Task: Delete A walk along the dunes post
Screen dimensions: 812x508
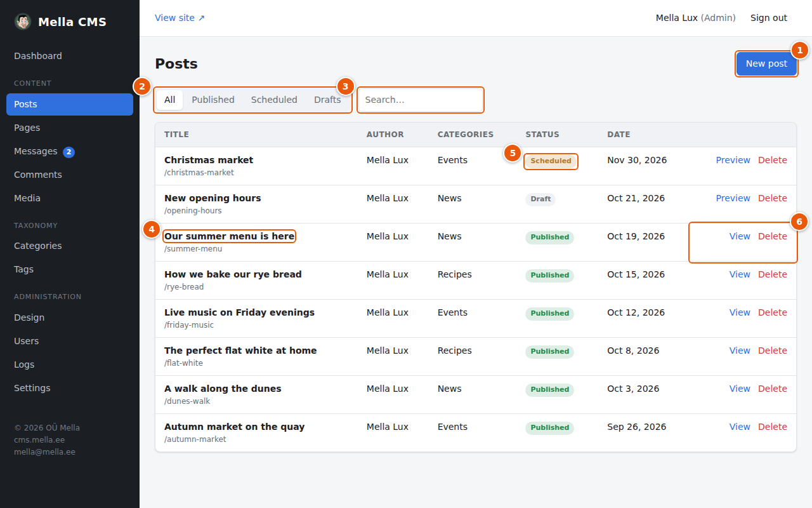Action: click(773, 389)
